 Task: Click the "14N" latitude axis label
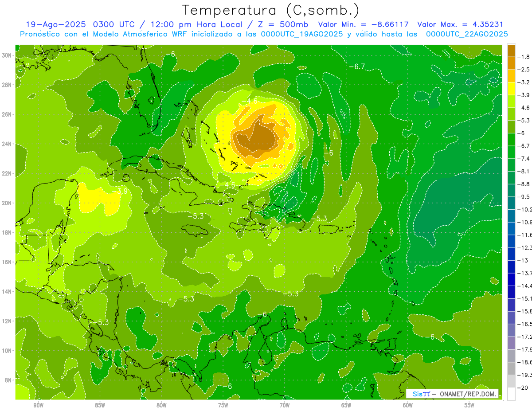tap(7, 291)
